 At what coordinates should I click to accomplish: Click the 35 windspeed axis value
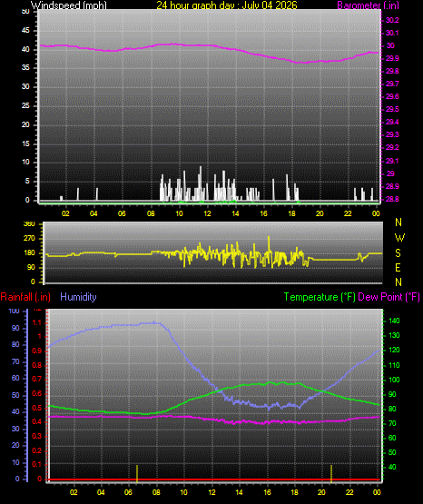(25, 68)
